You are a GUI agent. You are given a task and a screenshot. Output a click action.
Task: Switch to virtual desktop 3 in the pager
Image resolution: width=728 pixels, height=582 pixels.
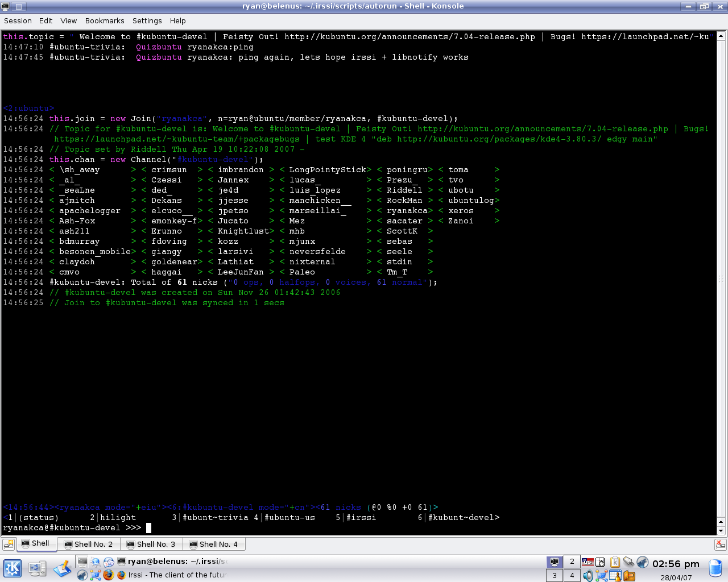coord(554,575)
